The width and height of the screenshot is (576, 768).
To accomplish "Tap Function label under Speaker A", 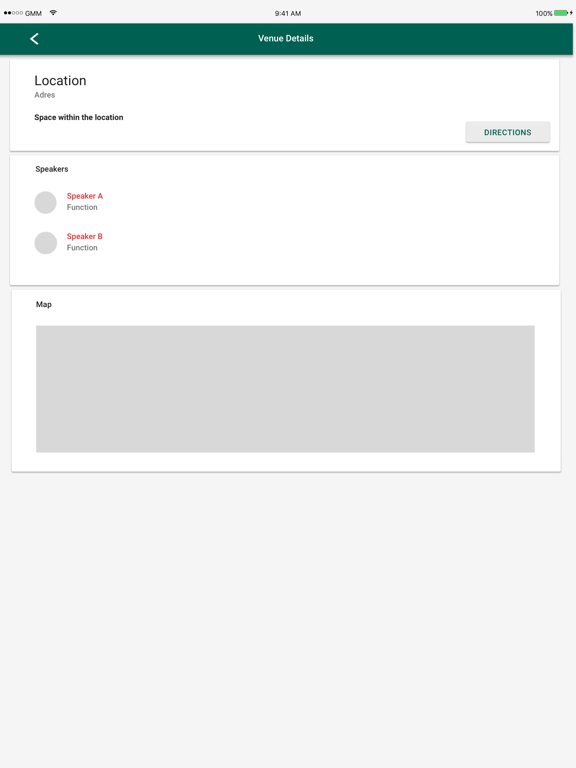I will [82, 207].
